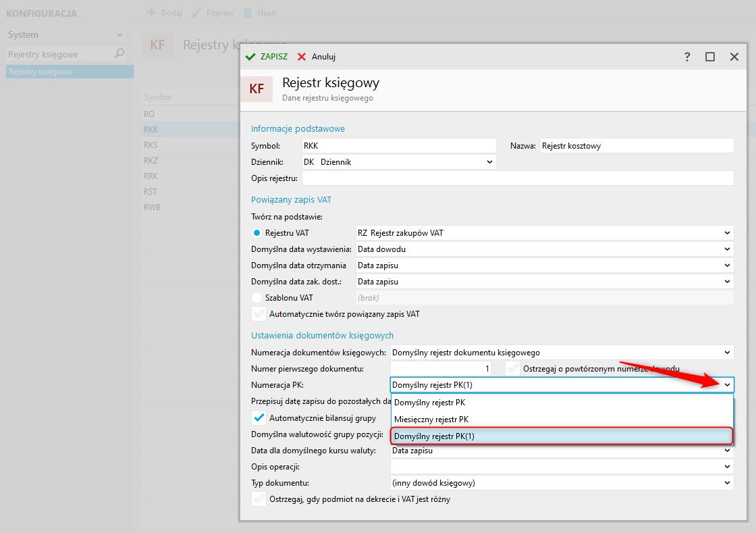The width and height of the screenshot is (756, 533).
Task: Click the Symbol column header
Action: (158, 97)
